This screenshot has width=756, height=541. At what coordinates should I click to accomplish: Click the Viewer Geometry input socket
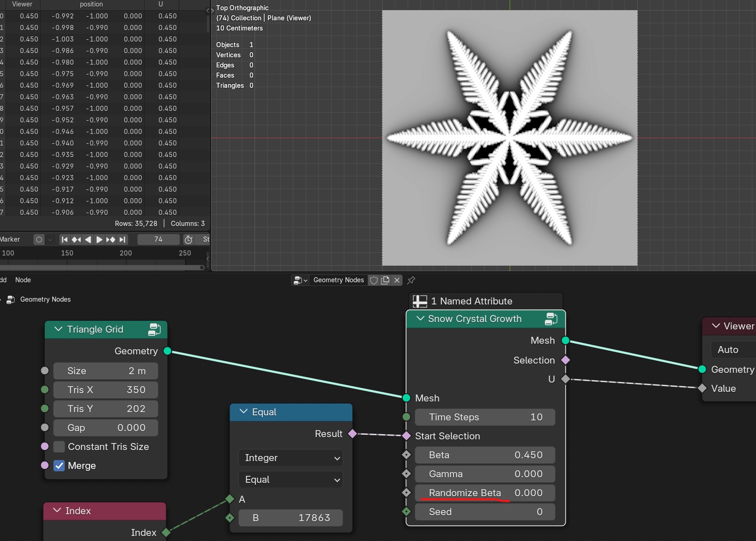[x=702, y=369]
